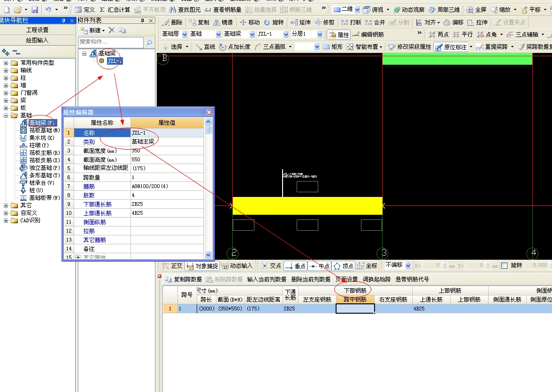This screenshot has height=392, width=552.
Task: Select 筏板基础(M) in tree
Action: [x=40, y=130]
